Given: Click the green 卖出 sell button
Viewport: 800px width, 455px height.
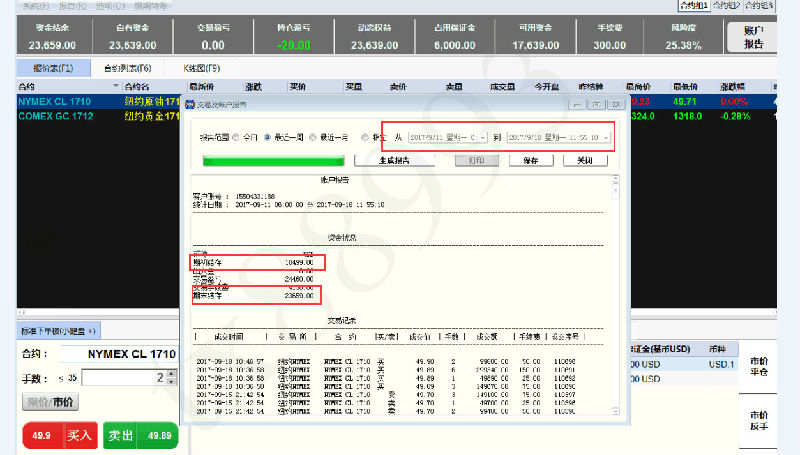Looking at the screenshot, I should click(140, 436).
